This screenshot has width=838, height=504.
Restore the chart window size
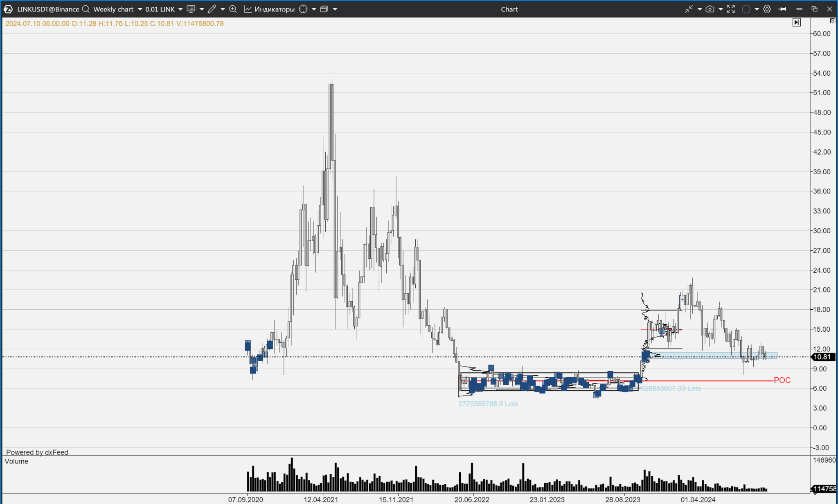click(x=814, y=9)
